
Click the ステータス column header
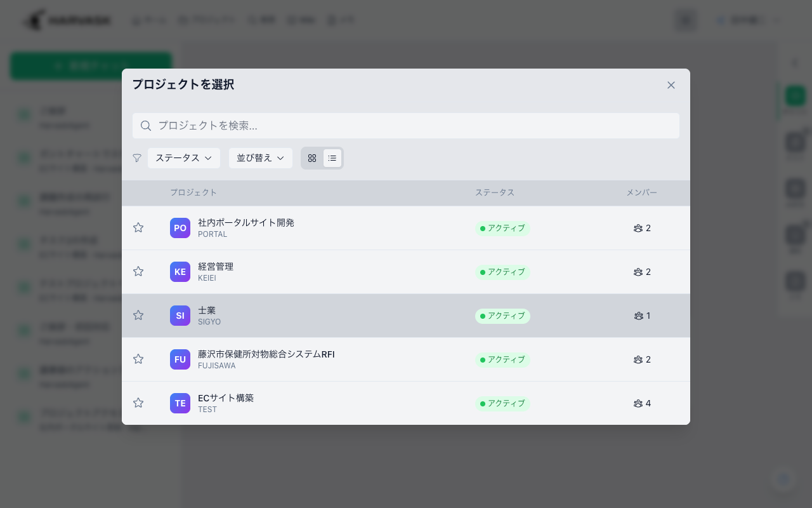coord(495,192)
